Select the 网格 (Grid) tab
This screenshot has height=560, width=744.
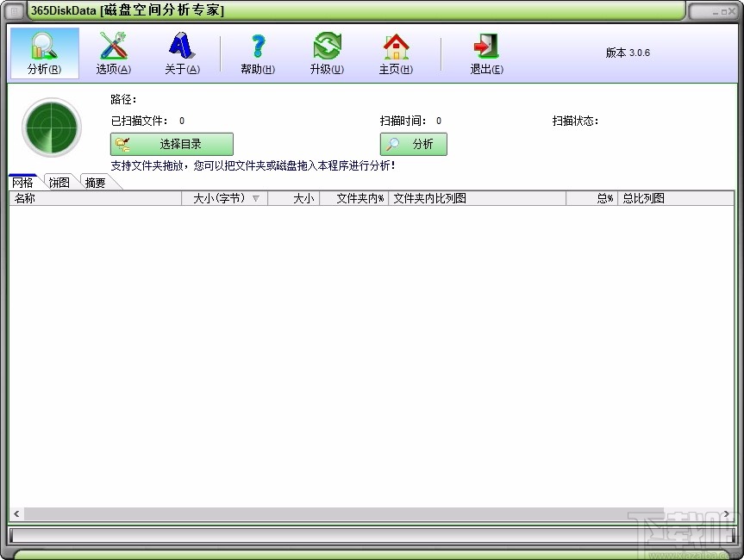click(22, 182)
